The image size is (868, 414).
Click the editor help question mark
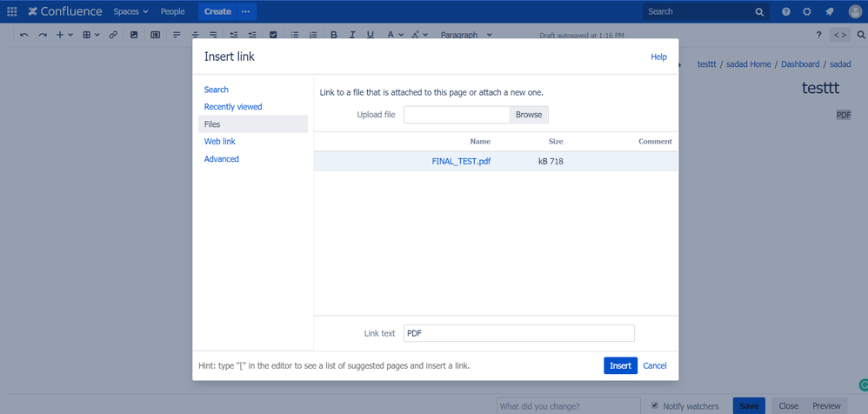point(818,35)
